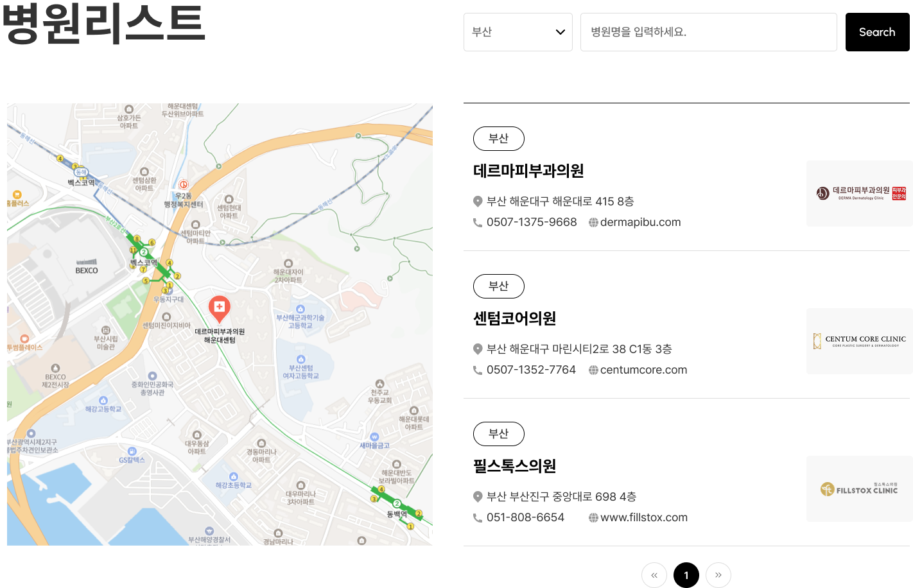Click the 부산 tag on the third hospital
This screenshot has height=588, width=913.
(x=498, y=434)
